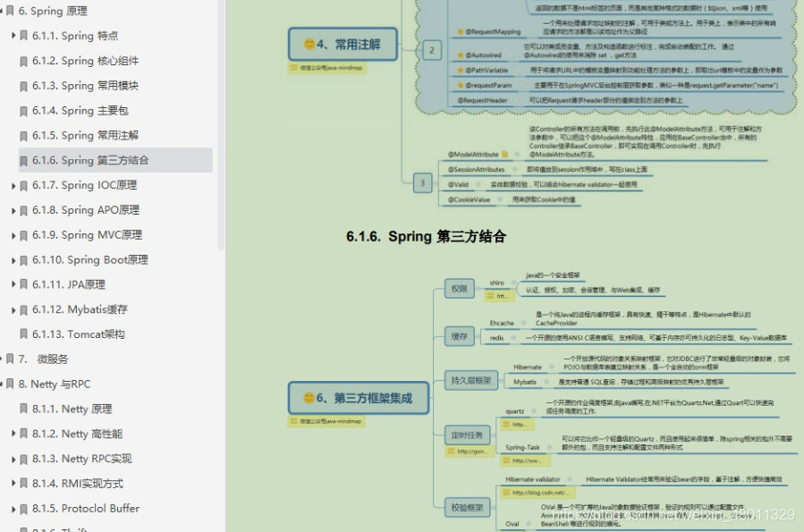Viewport: 804px width, 532px height.
Task: Click bookmark icon for 6.1.4. Spring 主要包
Action: coord(23,111)
